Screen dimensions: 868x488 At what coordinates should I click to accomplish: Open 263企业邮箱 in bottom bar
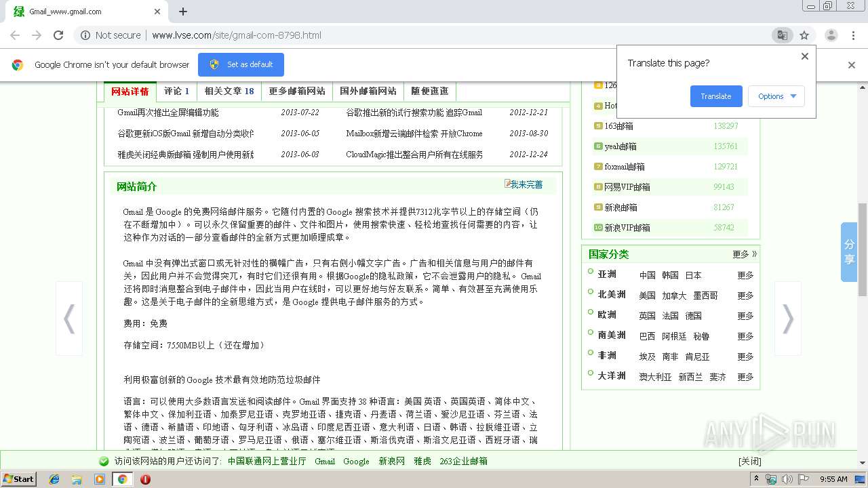(464, 461)
